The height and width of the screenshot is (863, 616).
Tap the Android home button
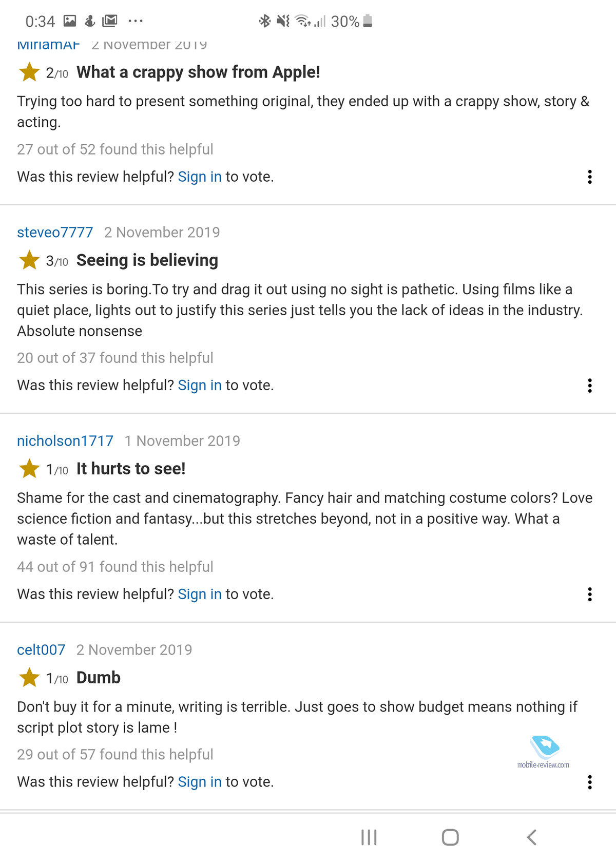click(450, 837)
